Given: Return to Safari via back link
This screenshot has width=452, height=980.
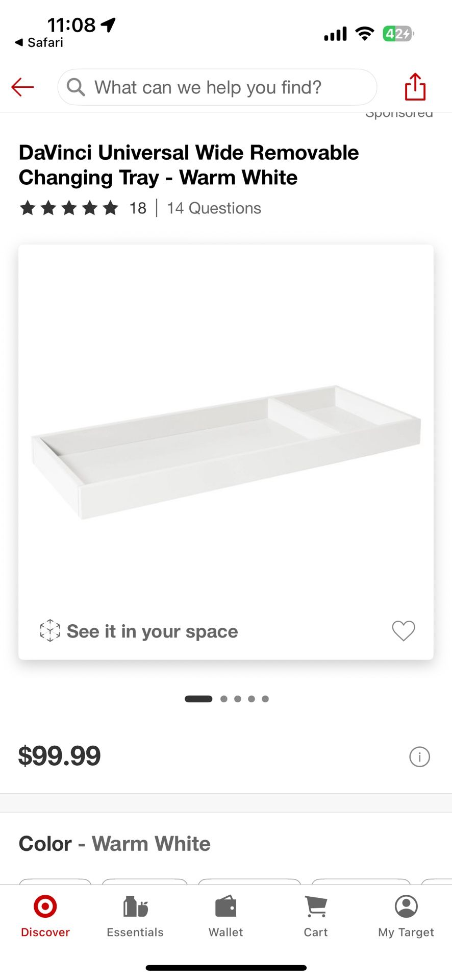Looking at the screenshot, I should coord(39,42).
